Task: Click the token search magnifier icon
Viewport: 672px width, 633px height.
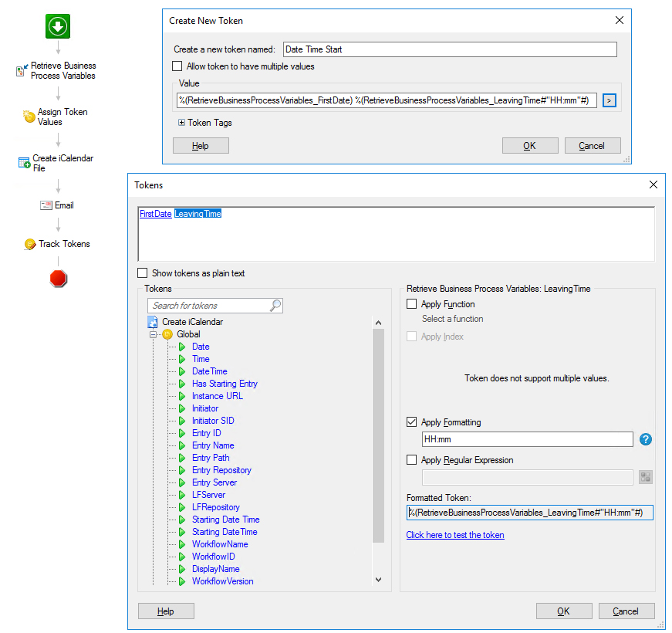Action: tap(275, 306)
